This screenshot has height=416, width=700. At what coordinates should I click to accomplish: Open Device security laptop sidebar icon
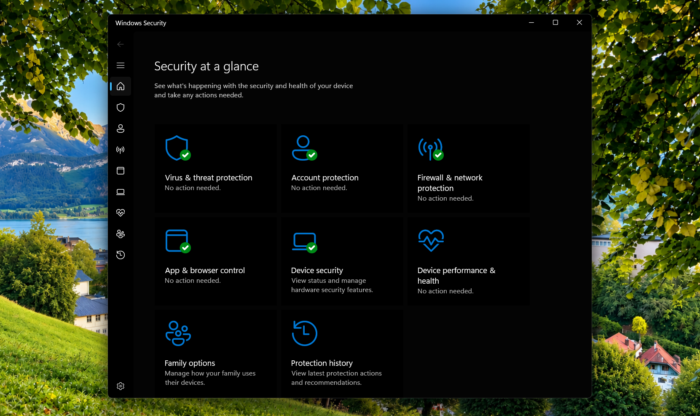(121, 192)
